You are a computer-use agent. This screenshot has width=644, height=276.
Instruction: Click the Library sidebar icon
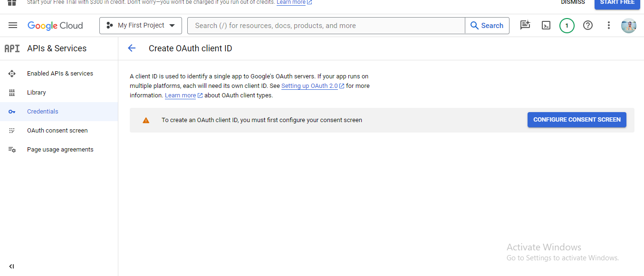12,93
